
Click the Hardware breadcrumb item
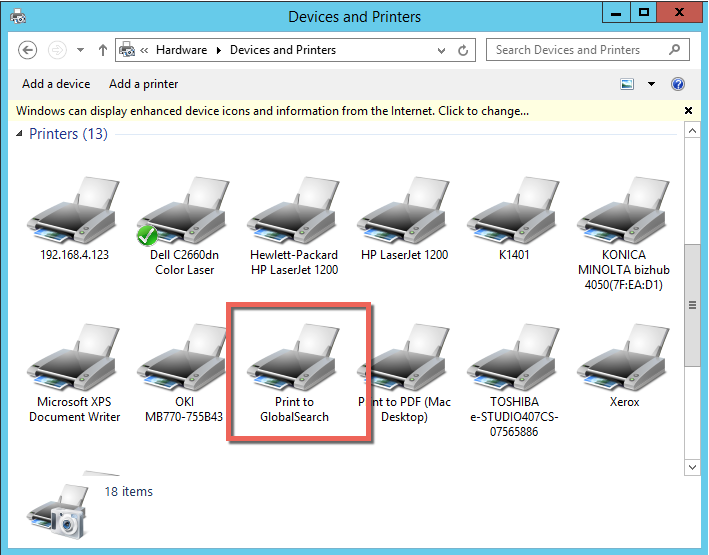pos(181,50)
